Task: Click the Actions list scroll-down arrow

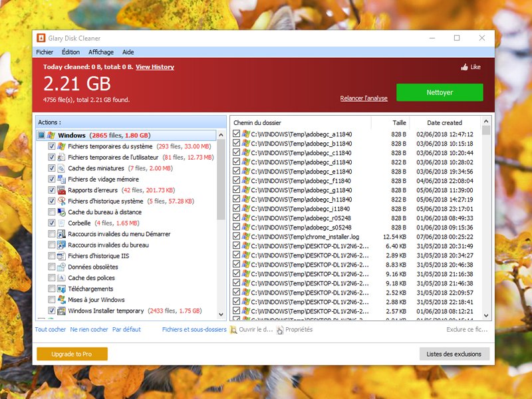Action: (221, 315)
